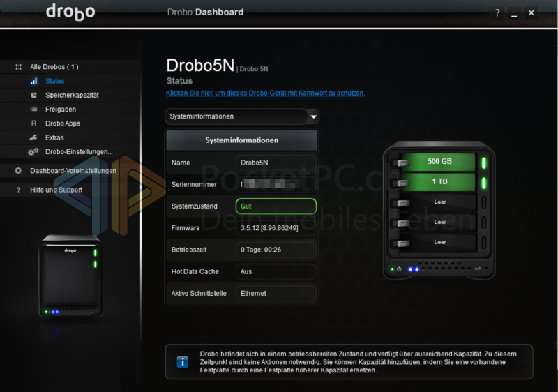Click the Drobo Dashboard title text
The image size is (558, 392).
click(205, 13)
